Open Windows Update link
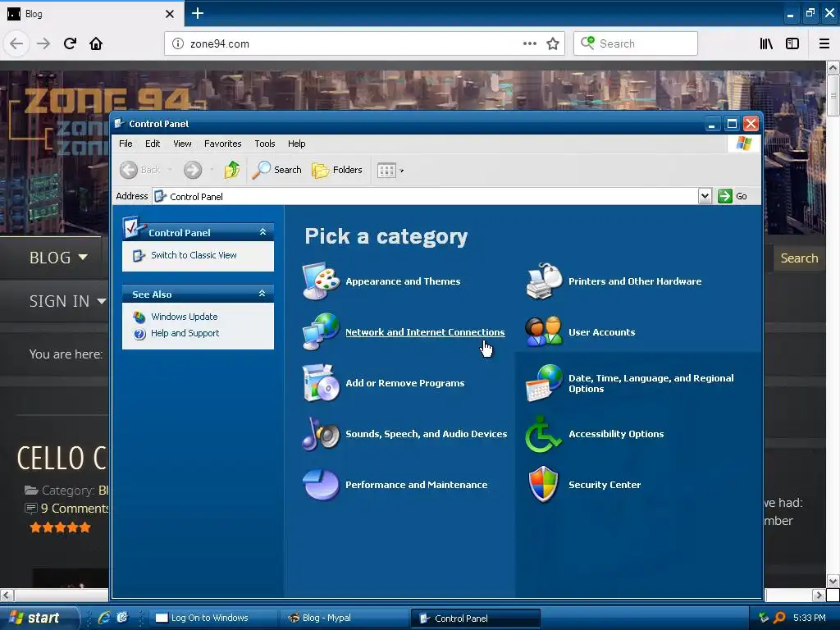Screen dimensions: 840x630 click(184, 317)
